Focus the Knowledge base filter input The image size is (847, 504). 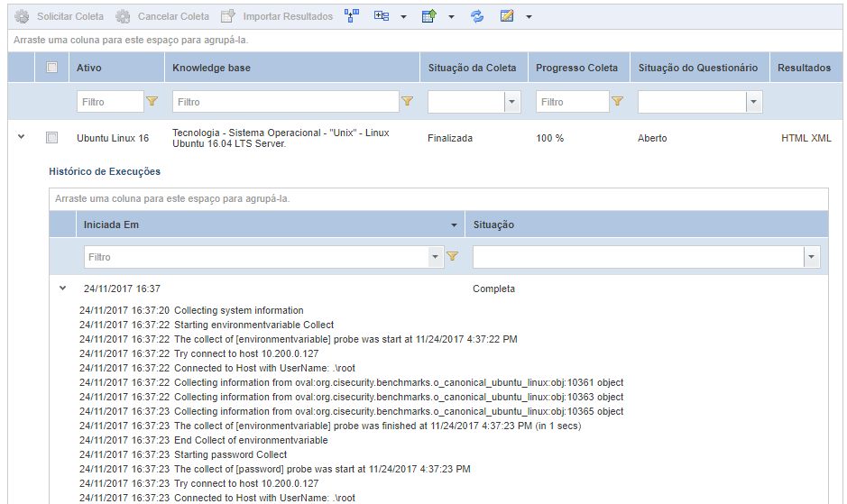click(x=286, y=102)
